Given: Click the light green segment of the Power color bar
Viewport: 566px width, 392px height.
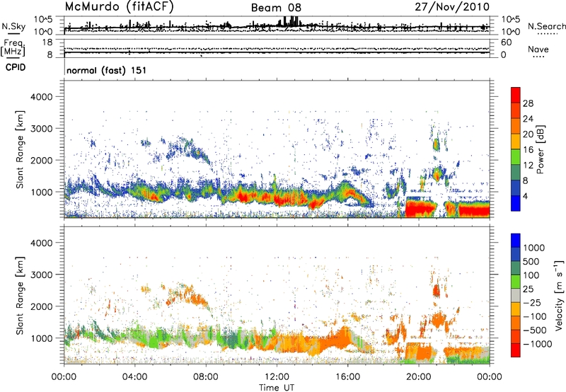Looking at the screenshot, I should coord(516,157).
